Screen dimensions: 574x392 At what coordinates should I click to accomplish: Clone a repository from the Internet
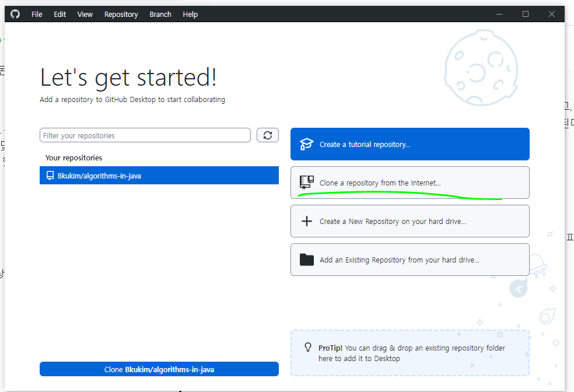[410, 183]
